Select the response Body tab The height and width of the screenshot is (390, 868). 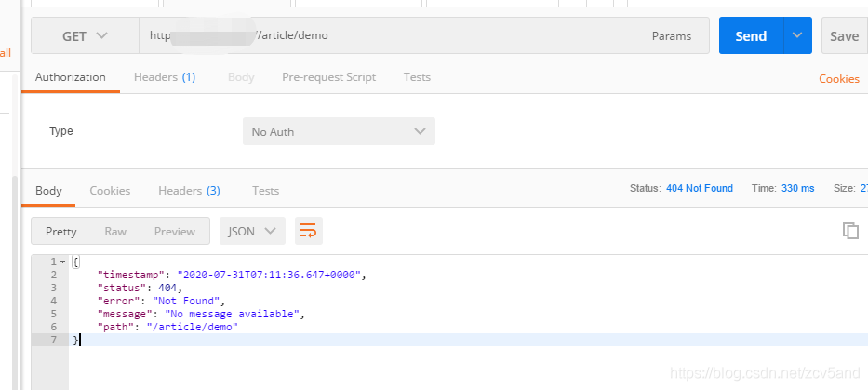tap(48, 191)
